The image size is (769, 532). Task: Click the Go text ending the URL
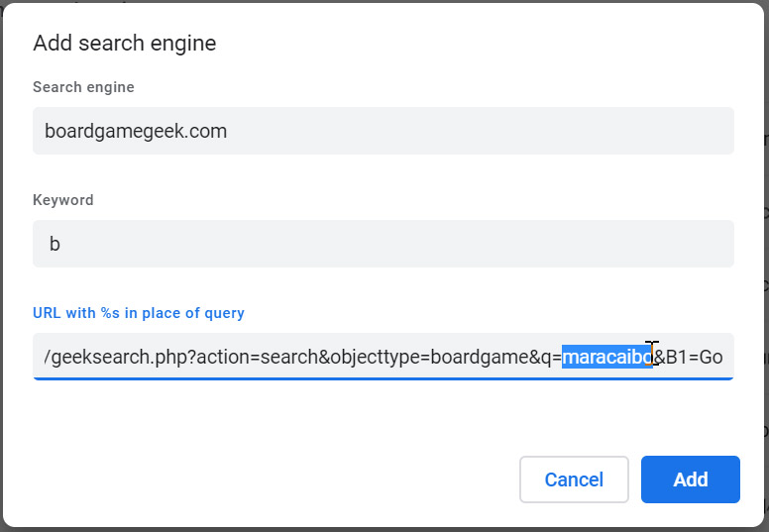coord(711,357)
